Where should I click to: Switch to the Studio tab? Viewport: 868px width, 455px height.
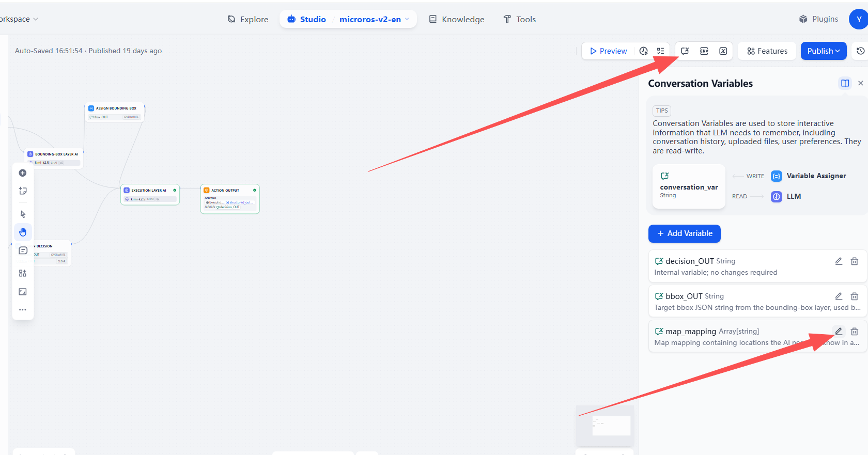307,20
